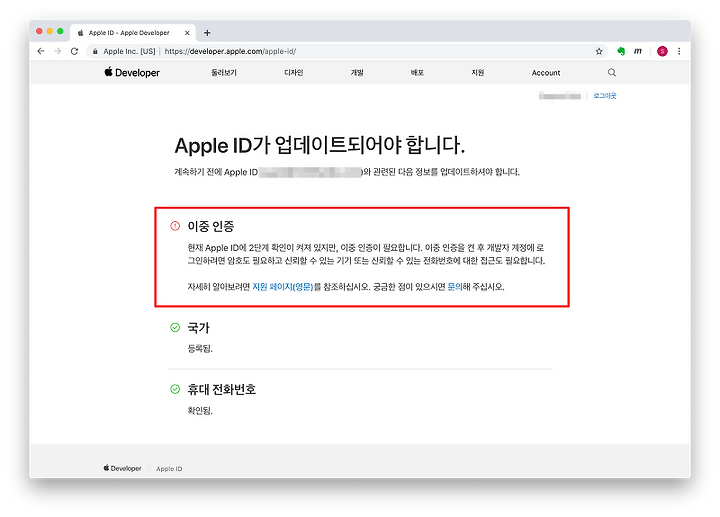Screen dimensions: 720x517
Task: Click the red close window button
Action: tap(39, 31)
